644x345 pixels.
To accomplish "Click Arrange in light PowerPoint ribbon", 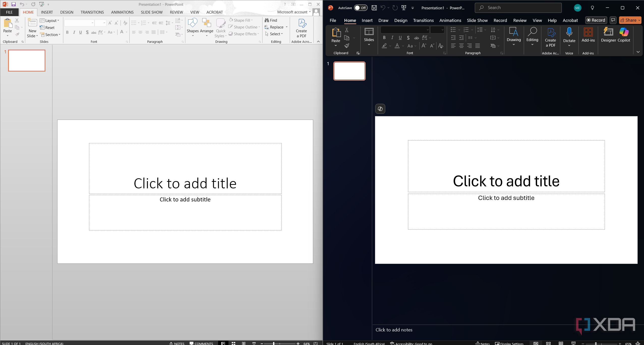I will coord(207,28).
